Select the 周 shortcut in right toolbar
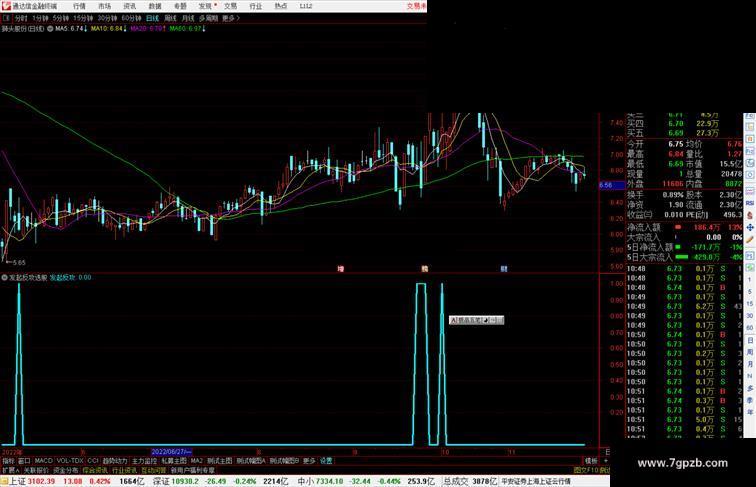Screen dimensions: 756x487 point(750,352)
